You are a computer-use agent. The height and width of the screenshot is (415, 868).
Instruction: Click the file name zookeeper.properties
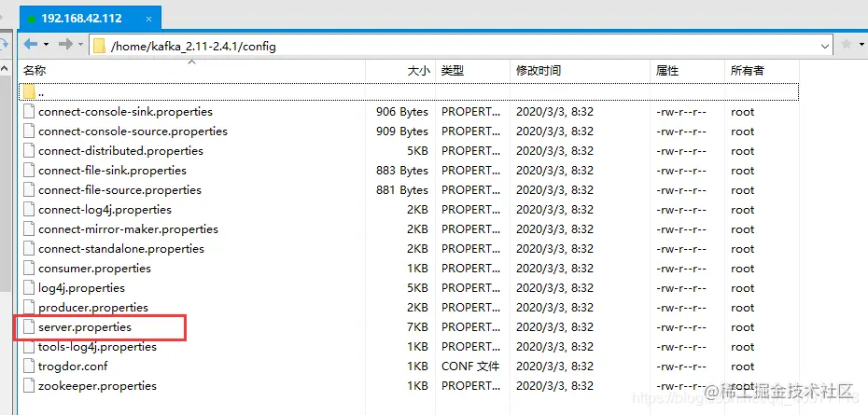point(97,386)
